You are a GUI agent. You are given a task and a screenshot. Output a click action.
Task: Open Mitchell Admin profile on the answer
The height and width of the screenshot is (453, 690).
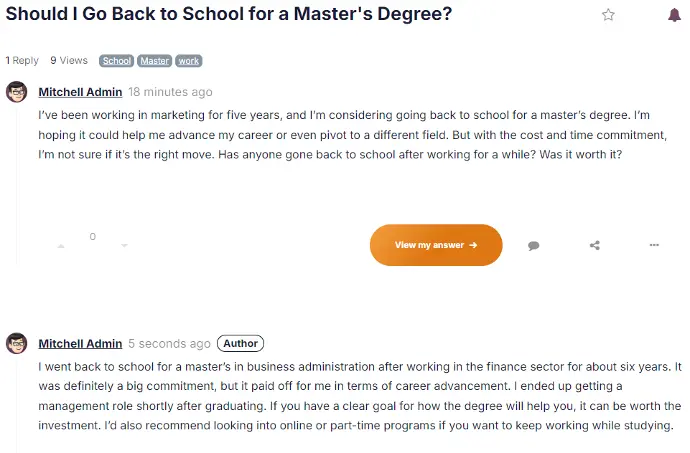pyautogui.click(x=80, y=343)
